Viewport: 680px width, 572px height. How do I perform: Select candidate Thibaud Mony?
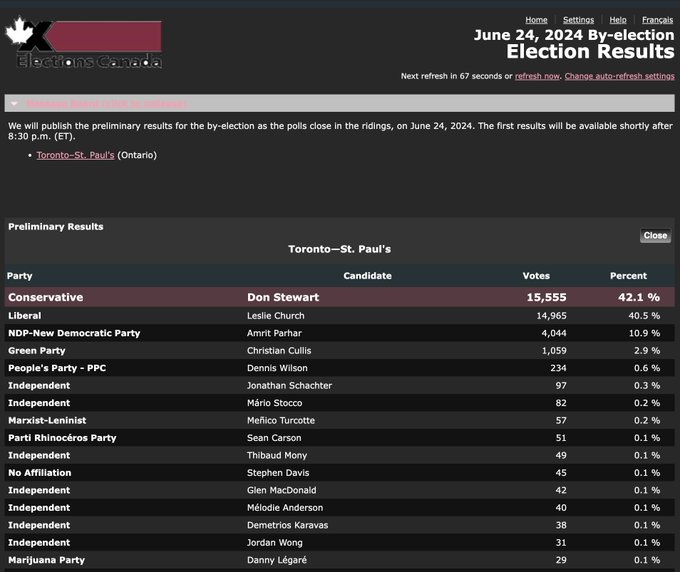(x=277, y=455)
